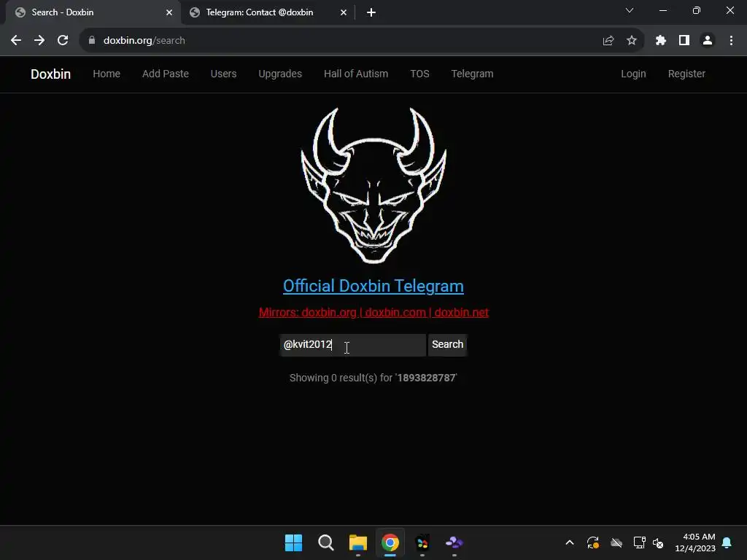The image size is (747, 560).
Task: Click the result text '1893828787'
Action: tap(426, 378)
